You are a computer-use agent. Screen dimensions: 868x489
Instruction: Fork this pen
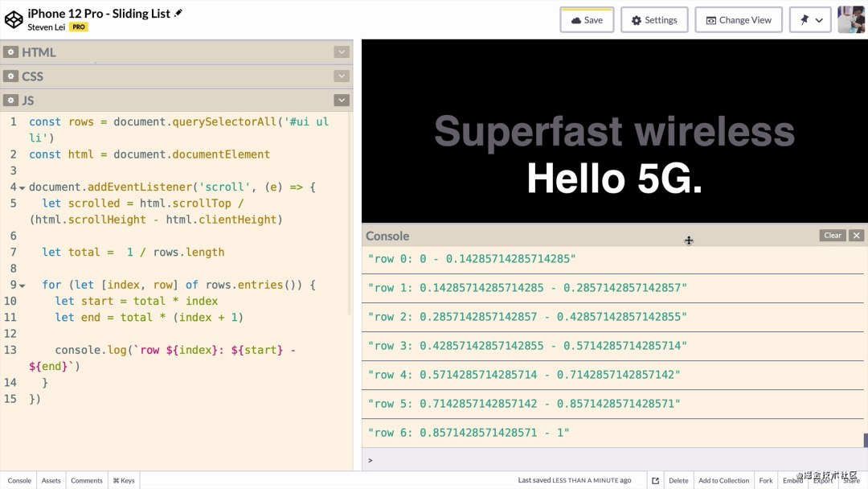(x=766, y=481)
